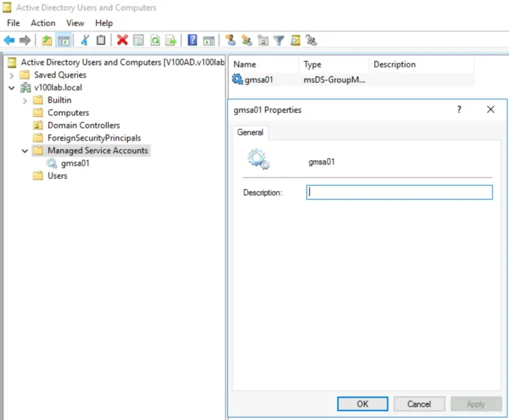Toggle Show/Hide Console Tree icon
The image size is (509, 420).
(64, 40)
